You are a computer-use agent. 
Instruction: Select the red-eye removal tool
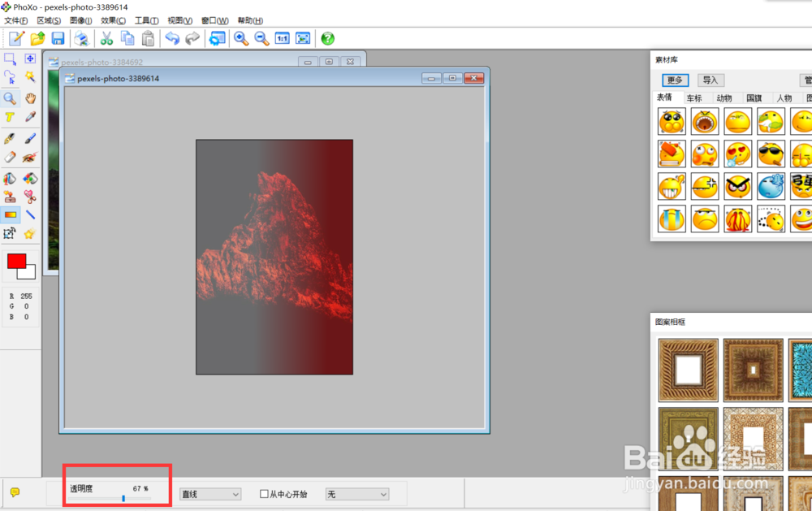(30, 157)
